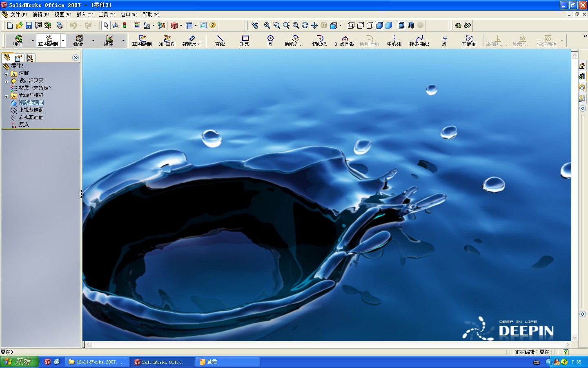Screen dimensions: 588x368
Task: Open the 工具 Tools menu
Action: point(107,14)
